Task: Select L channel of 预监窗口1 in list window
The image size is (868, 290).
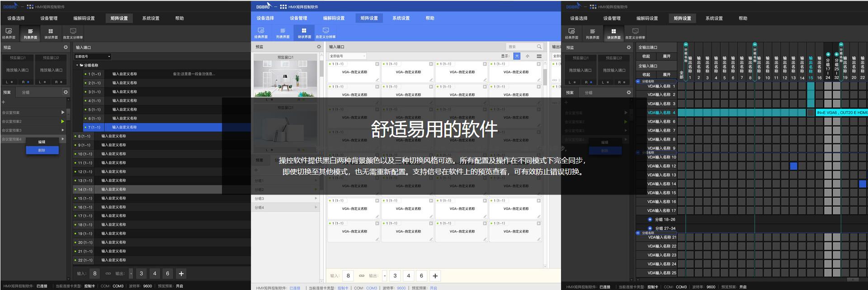Action: (9, 82)
